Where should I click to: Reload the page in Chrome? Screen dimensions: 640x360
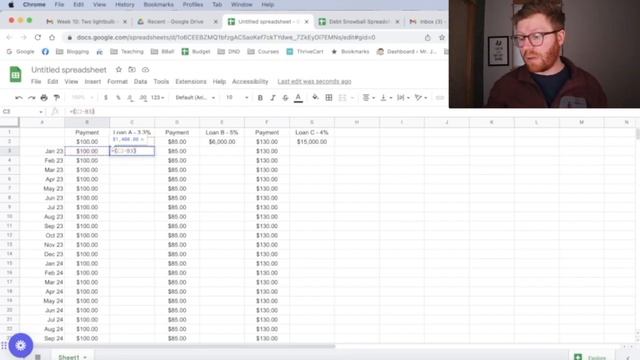[x=38, y=37]
